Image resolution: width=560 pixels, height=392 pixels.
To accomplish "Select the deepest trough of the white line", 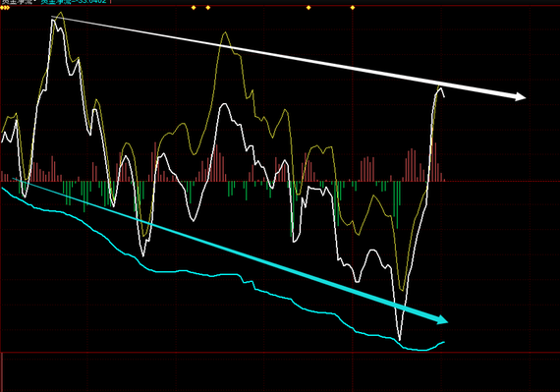I will point(399,339).
